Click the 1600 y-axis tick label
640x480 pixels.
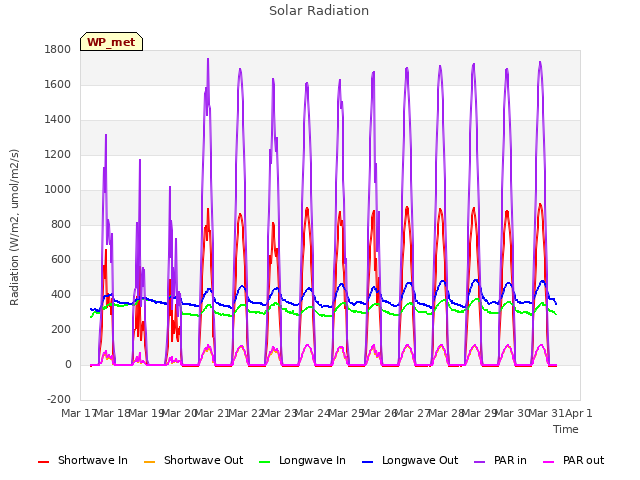point(58,84)
